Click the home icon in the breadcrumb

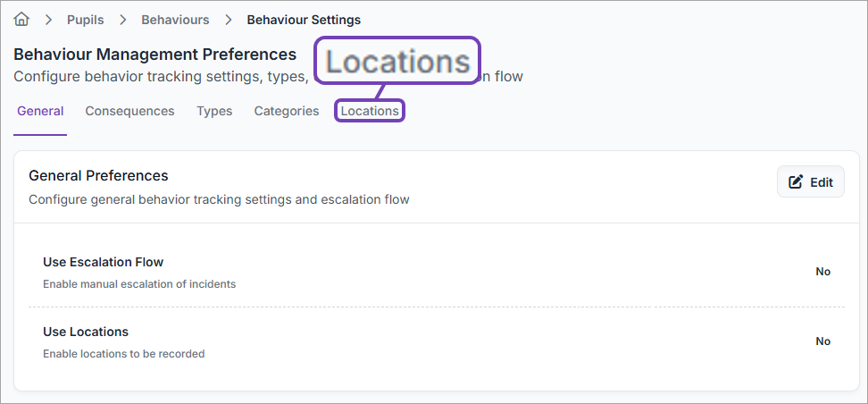[x=22, y=19]
